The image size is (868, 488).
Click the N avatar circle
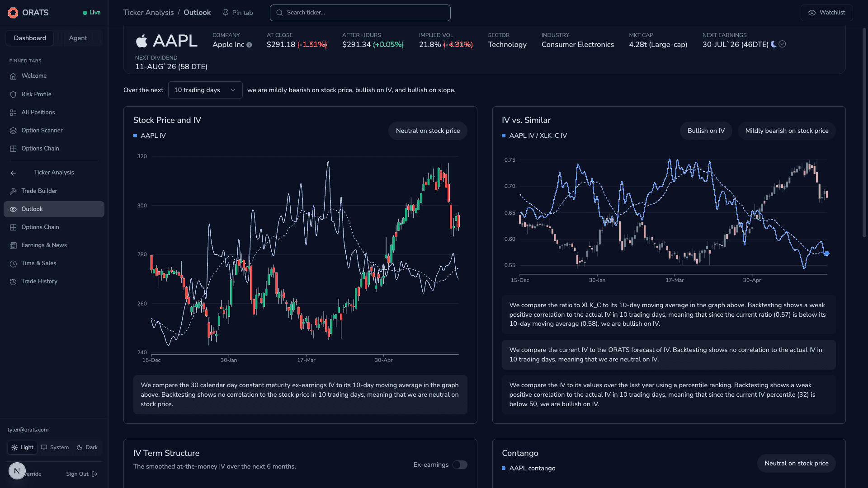pyautogui.click(x=17, y=471)
